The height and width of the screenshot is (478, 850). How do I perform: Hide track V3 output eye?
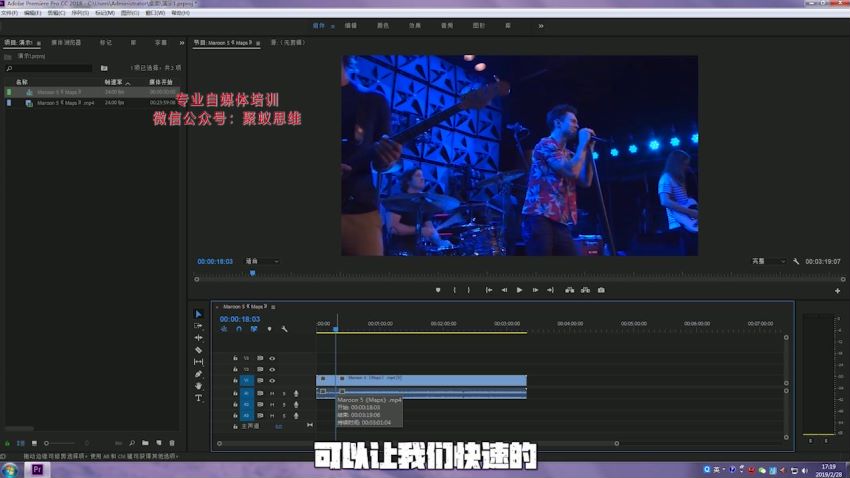click(272, 358)
